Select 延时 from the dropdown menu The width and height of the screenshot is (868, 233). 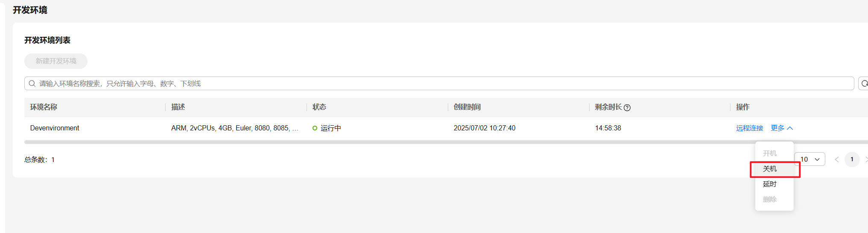click(x=770, y=184)
